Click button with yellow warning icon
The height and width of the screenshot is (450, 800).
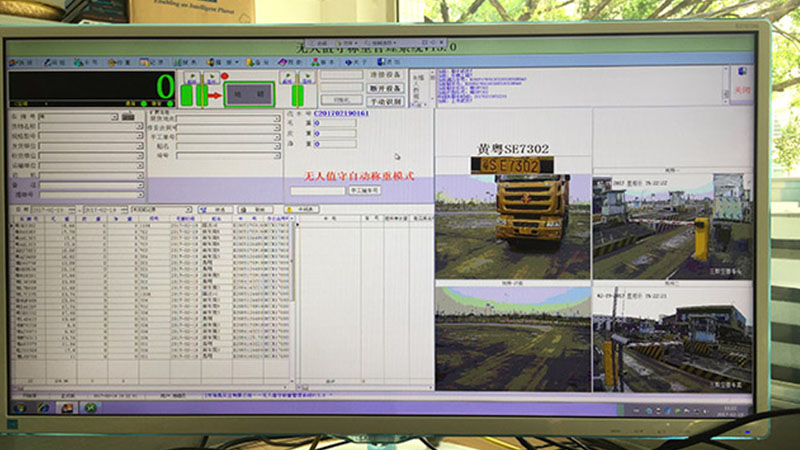pyautogui.click(x=302, y=209)
